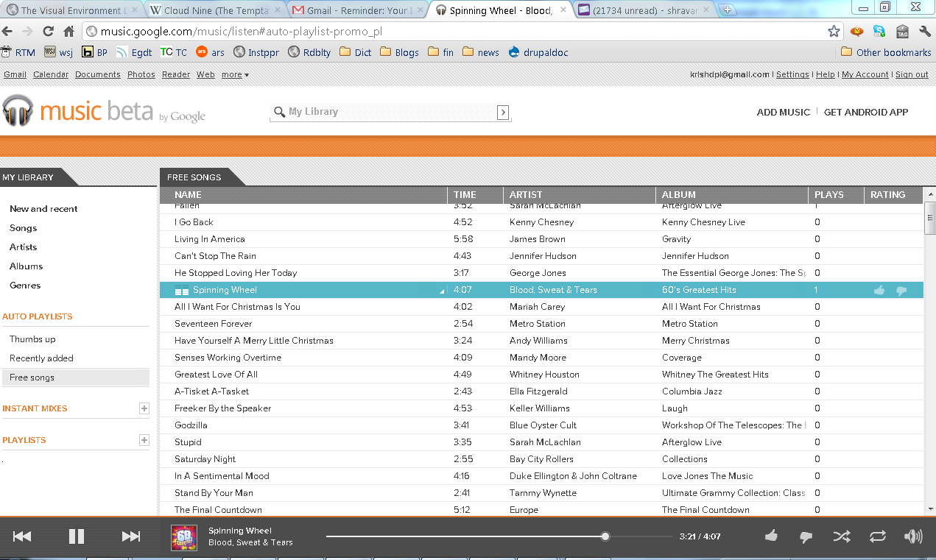The image size is (936, 560).
Task: Pause the playing song
Action: tap(77, 536)
